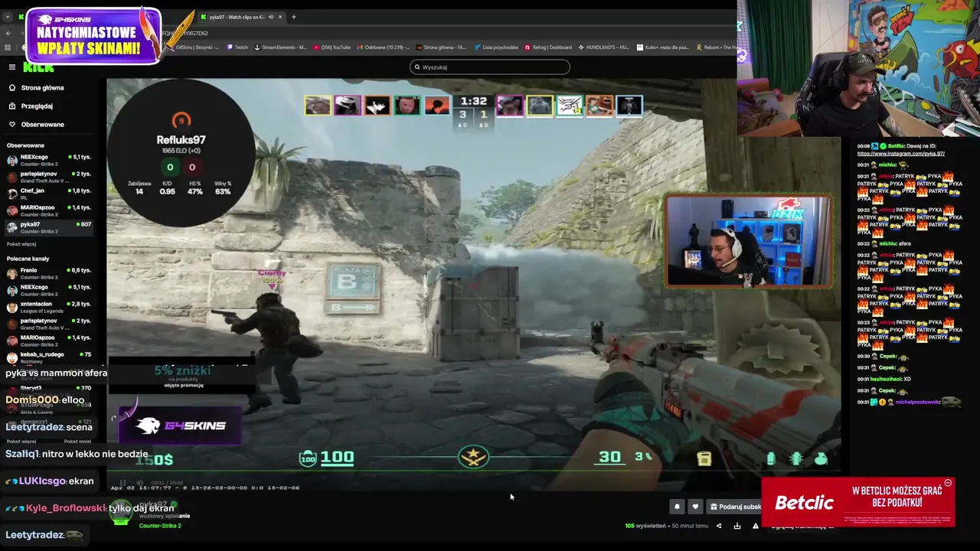This screenshot has width=980, height=551.
Task: Mute the audio-playing tab speaker icon
Action: tap(270, 17)
